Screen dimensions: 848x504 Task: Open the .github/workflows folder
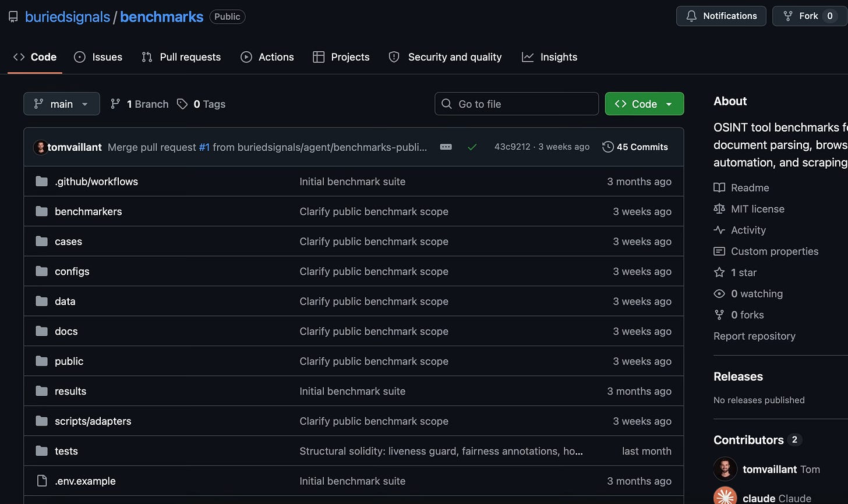(x=96, y=182)
